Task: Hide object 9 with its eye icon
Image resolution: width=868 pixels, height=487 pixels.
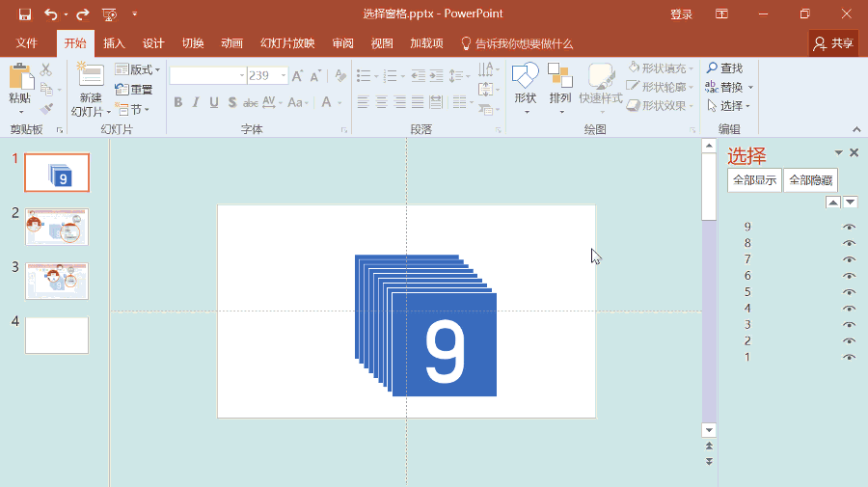Action: [849, 228]
